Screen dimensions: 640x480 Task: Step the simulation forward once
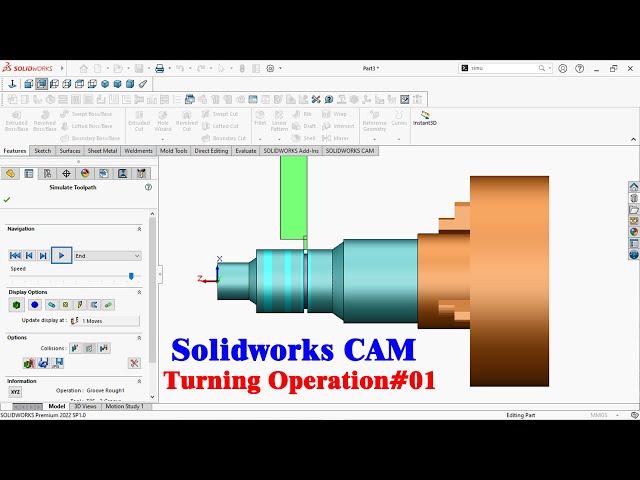click(43, 256)
